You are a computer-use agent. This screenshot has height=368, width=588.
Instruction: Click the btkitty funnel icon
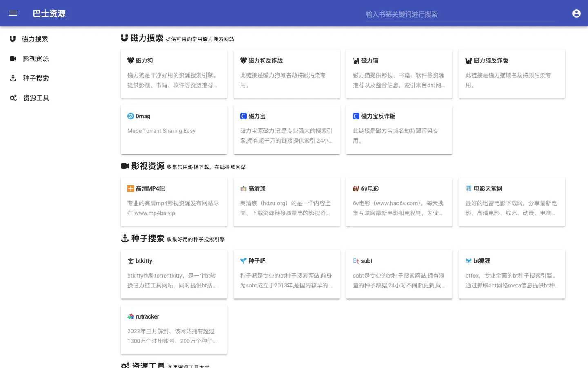131,261
